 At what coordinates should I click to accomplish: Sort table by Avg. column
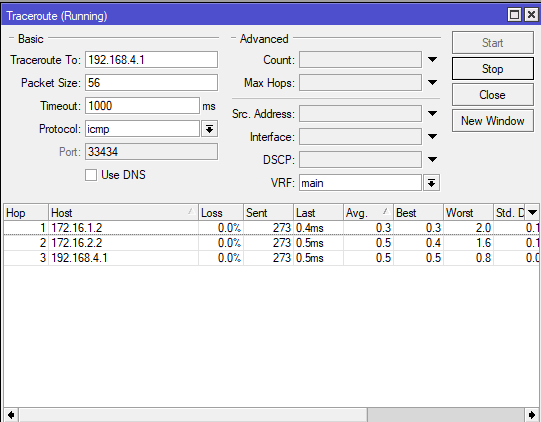[368, 213]
